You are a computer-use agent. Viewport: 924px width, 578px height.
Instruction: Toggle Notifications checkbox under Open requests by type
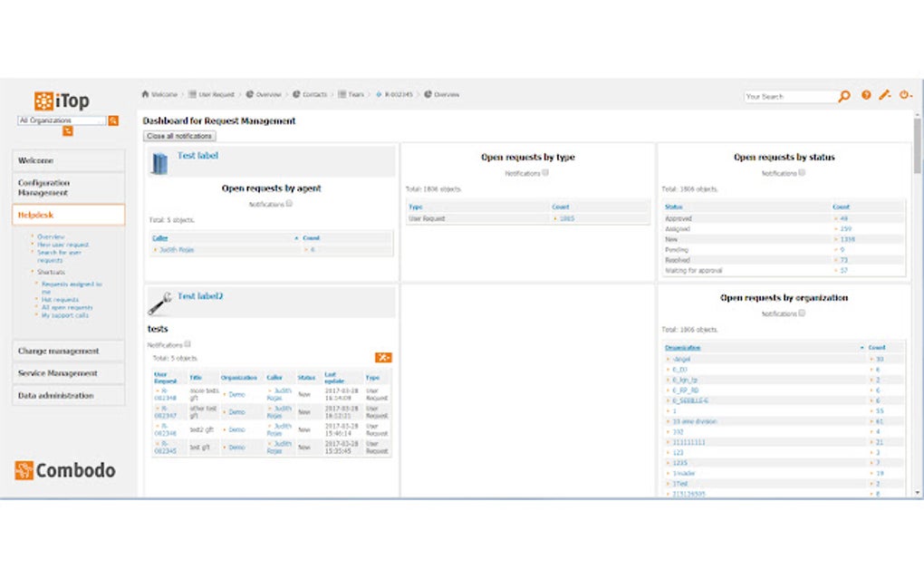(545, 173)
